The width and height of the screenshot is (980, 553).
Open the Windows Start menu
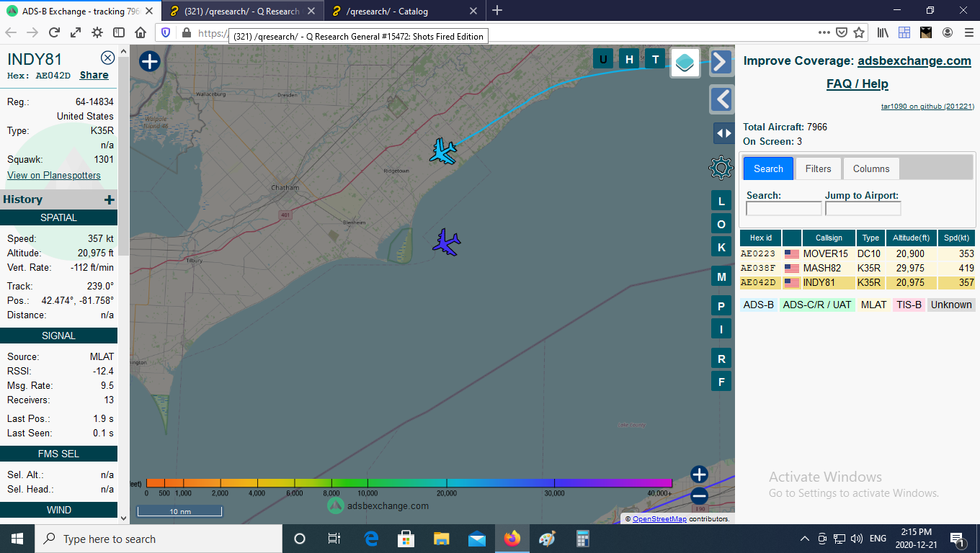pos(17,539)
